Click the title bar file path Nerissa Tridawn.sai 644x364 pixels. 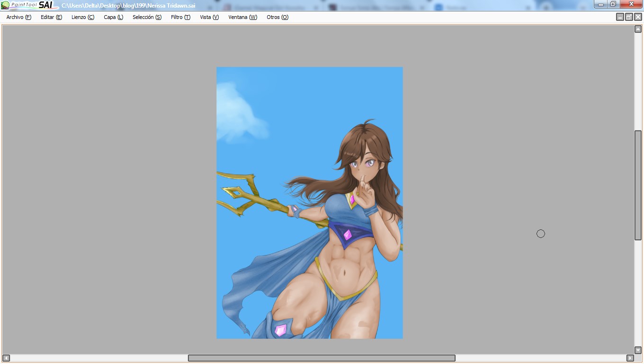128,6
